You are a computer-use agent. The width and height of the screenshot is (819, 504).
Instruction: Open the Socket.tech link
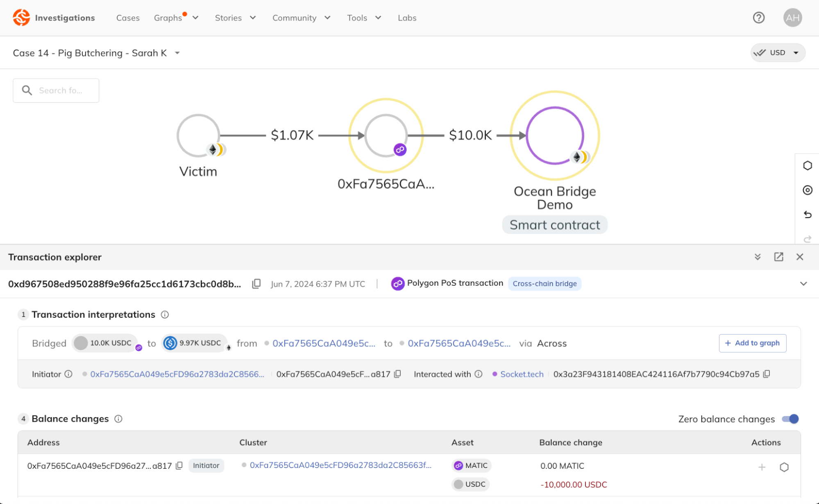click(x=522, y=374)
